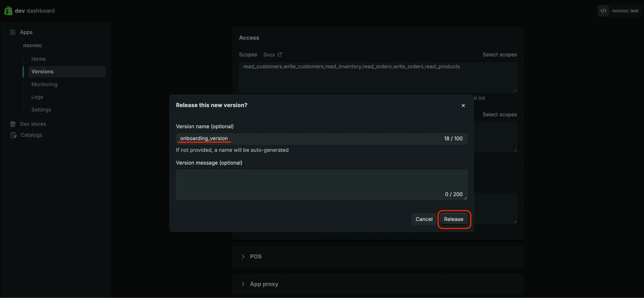The image size is (644, 298).
Task: Open the Apps grid icon
Action: (x=13, y=32)
